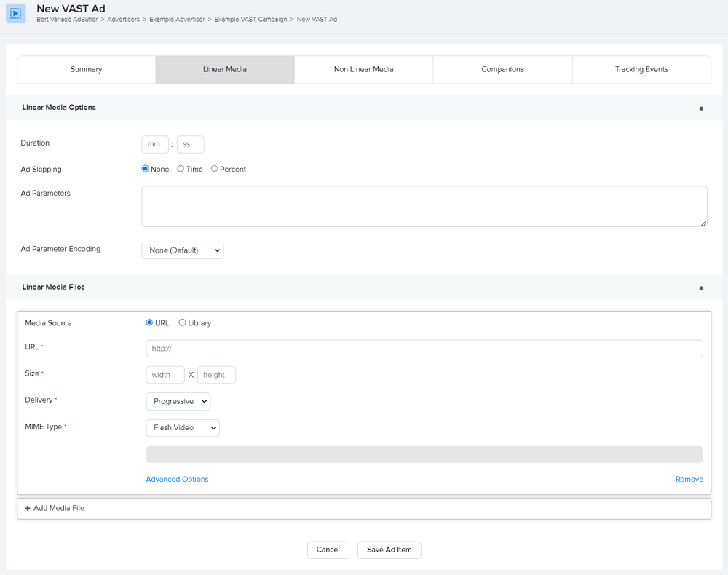Click the Save Ad Item button

tap(389, 550)
